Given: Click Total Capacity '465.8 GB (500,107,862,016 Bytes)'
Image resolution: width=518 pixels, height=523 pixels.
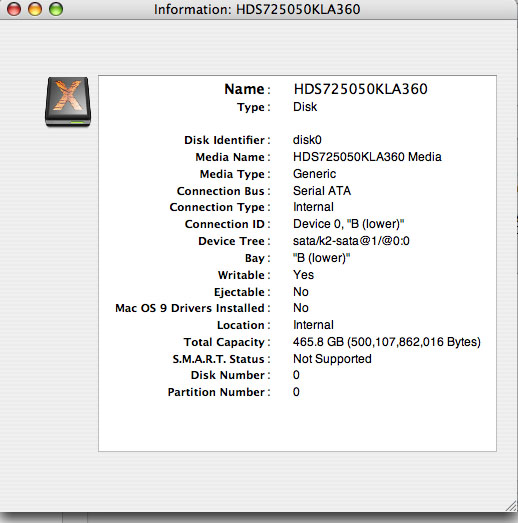Looking at the screenshot, I should [x=387, y=342].
